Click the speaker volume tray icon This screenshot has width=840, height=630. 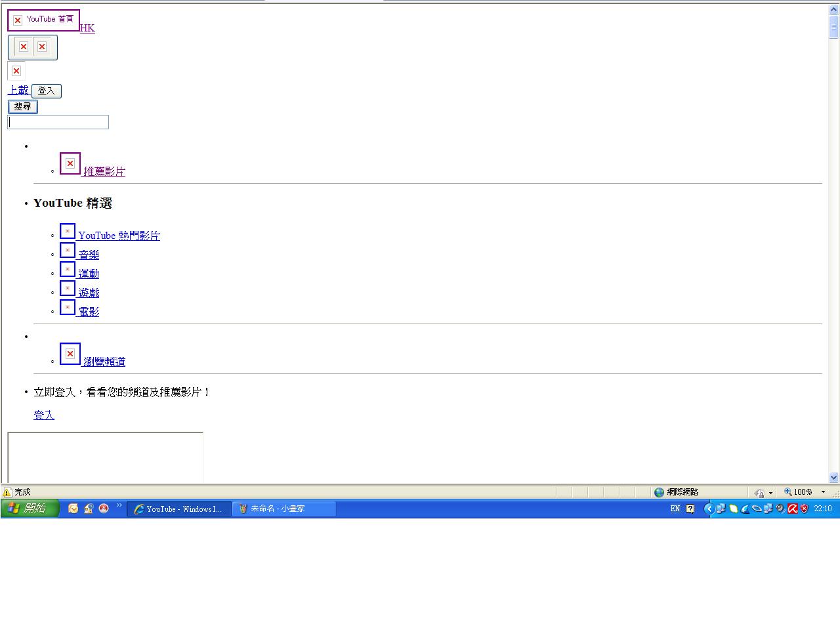click(x=781, y=509)
